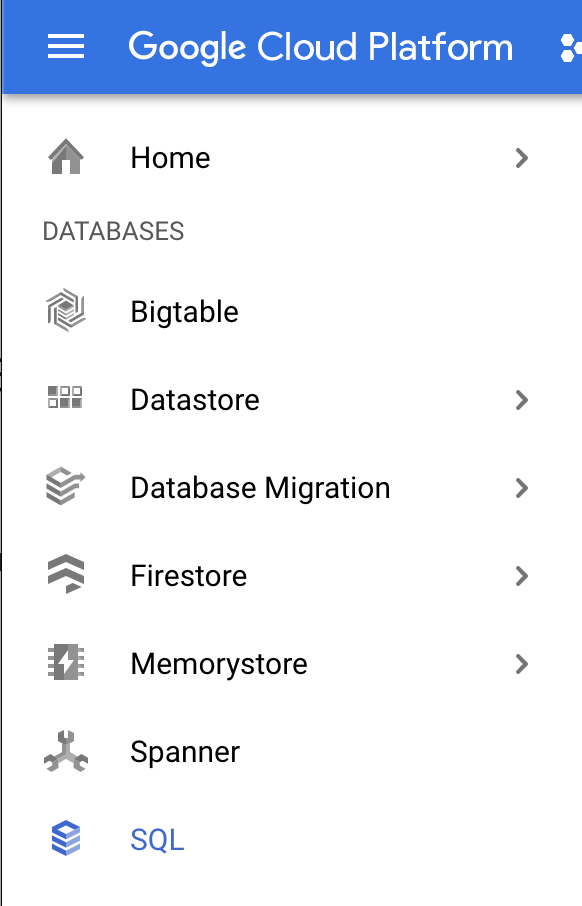
Task: Click the Firestore icon
Action: pyautogui.click(x=66, y=574)
